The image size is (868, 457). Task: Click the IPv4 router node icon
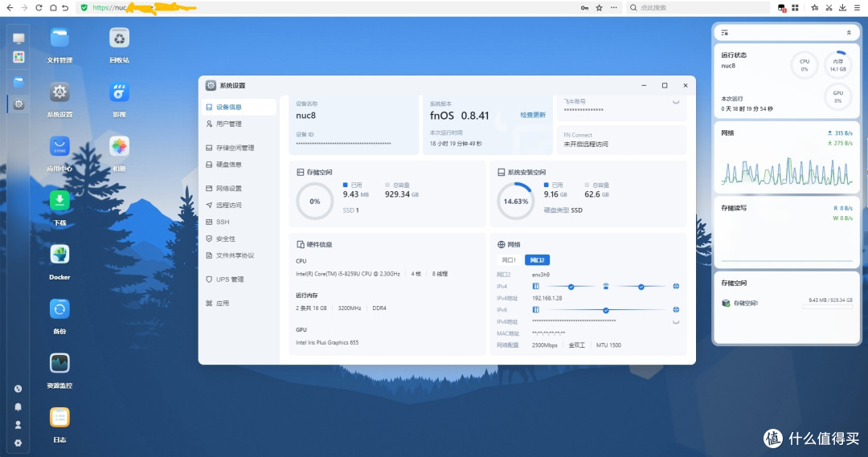pyautogui.click(x=606, y=287)
